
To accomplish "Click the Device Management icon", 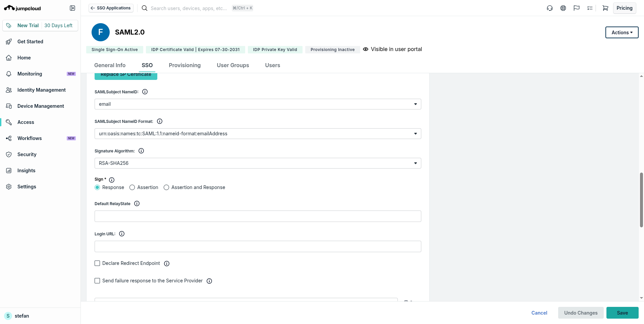I will point(9,106).
